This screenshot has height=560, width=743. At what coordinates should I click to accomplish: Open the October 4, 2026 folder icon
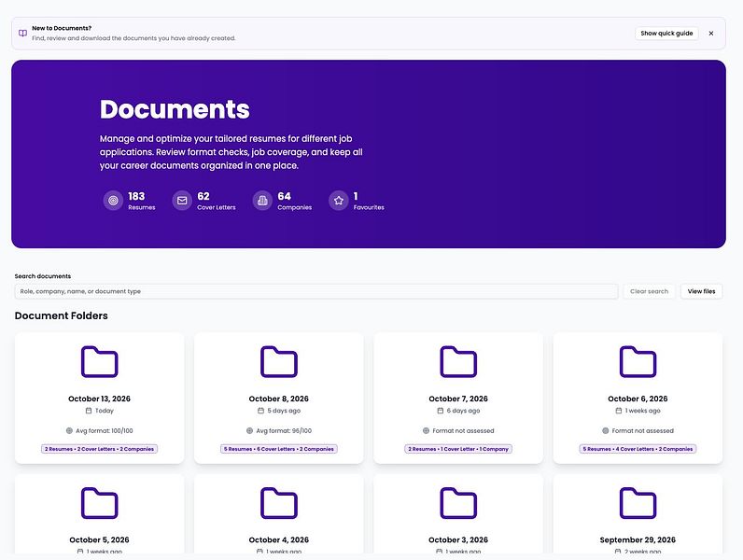pos(278,503)
